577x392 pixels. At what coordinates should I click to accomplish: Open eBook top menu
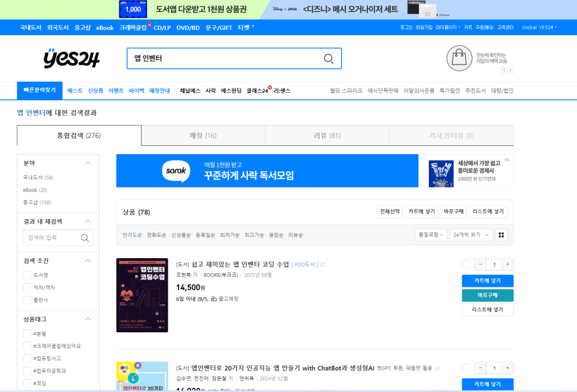(105, 27)
